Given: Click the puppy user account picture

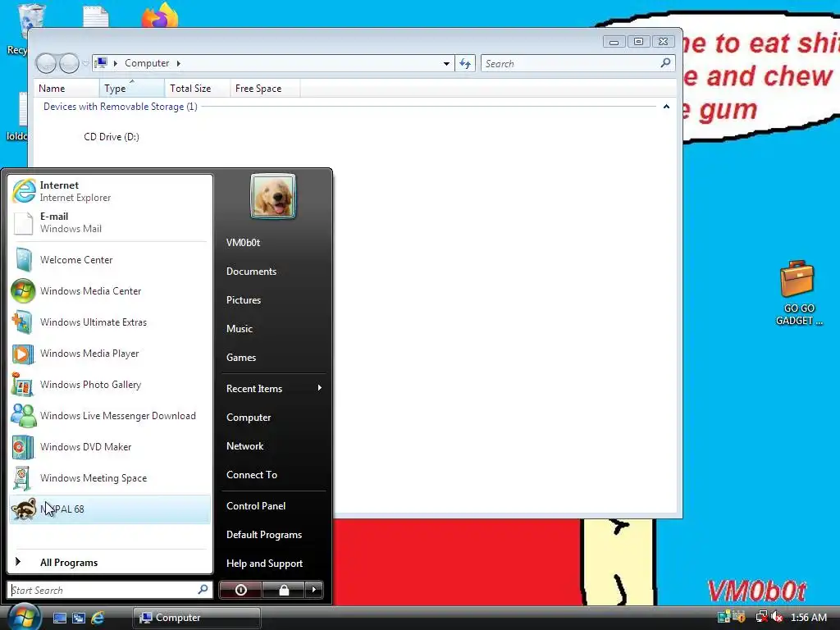Looking at the screenshot, I should pyautogui.click(x=272, y=196).
